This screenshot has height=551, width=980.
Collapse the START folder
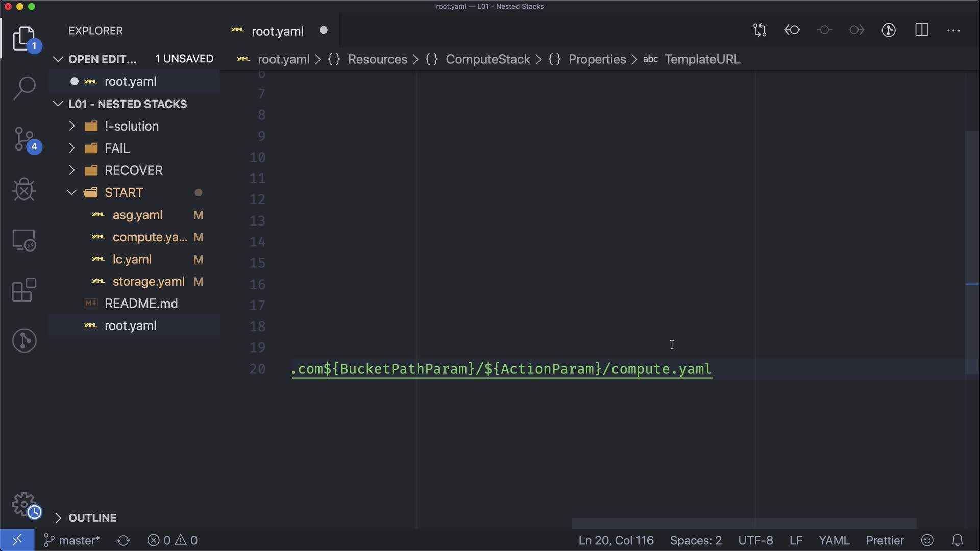pos(124,192)
